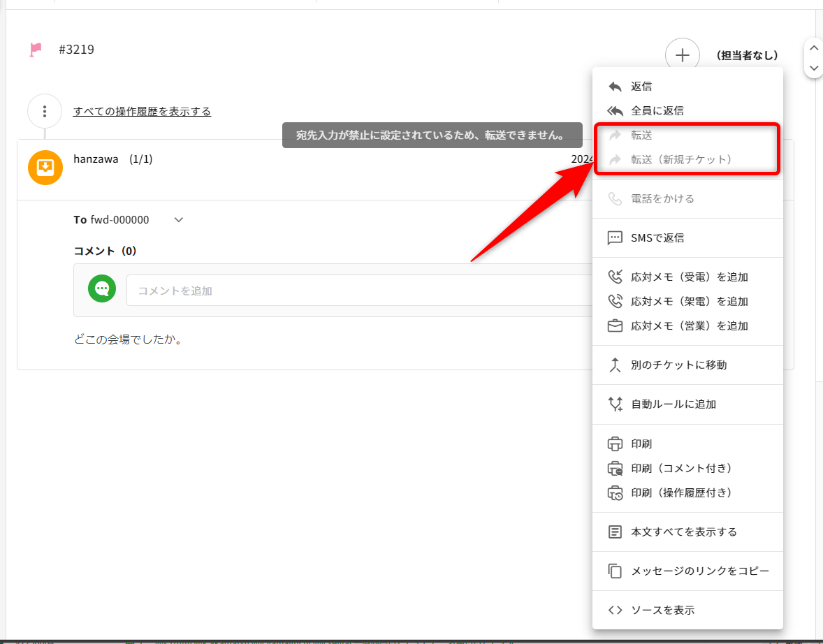
Task: Add 応対メモ（架電） outgoing call memo
Action: point(689,302)
